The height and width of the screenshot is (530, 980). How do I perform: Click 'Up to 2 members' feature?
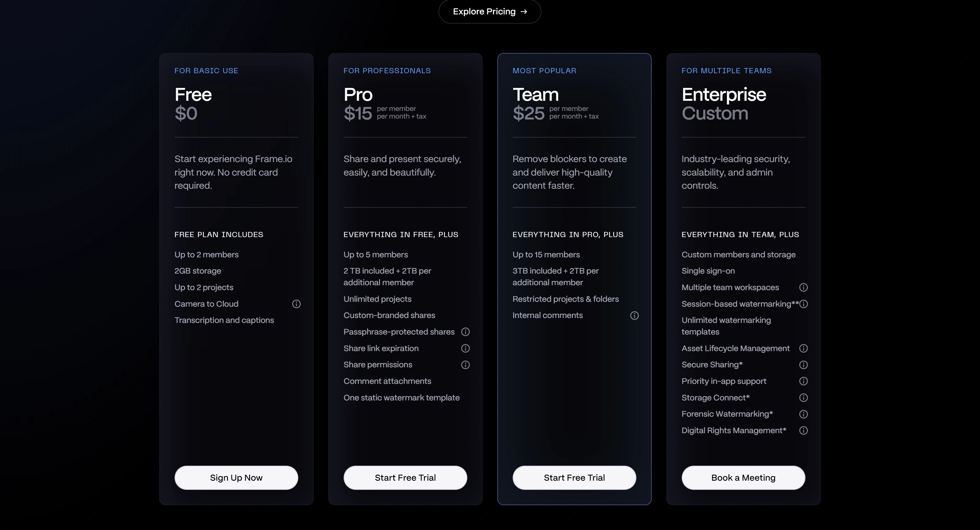(x=207, y=255)
